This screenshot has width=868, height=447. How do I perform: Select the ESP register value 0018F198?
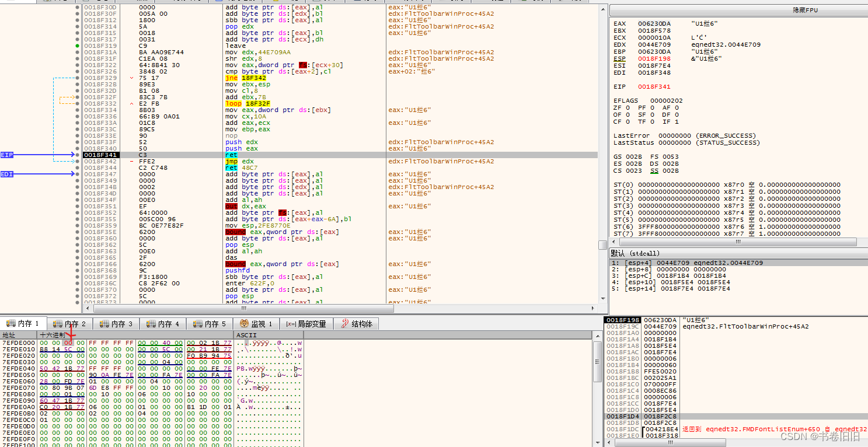[654, 58]
